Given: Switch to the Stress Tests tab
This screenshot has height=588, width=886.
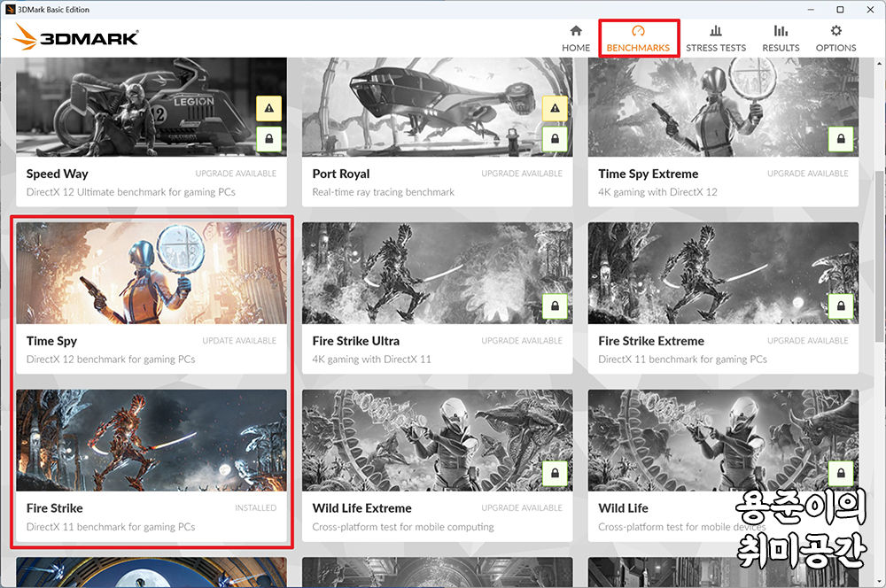Looking at the screenshot, I should click(715, 38).
